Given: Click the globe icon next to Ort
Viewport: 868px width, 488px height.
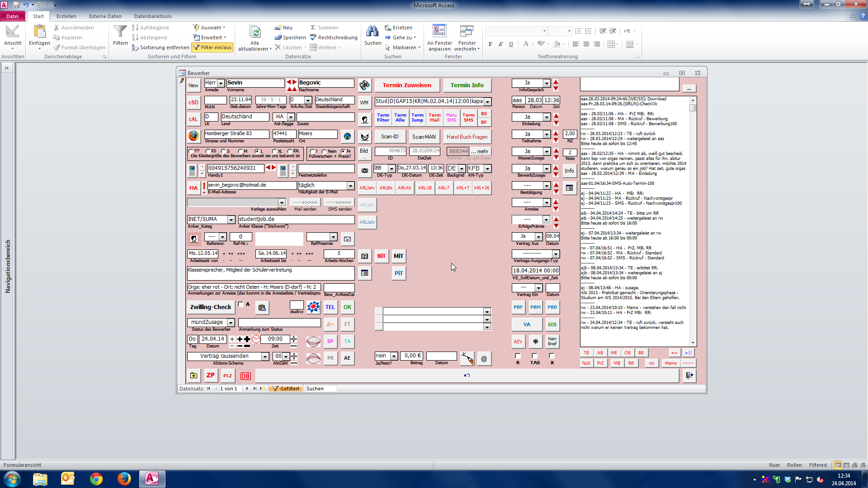Looking at the screenshot, I should [x=347, y=136].
